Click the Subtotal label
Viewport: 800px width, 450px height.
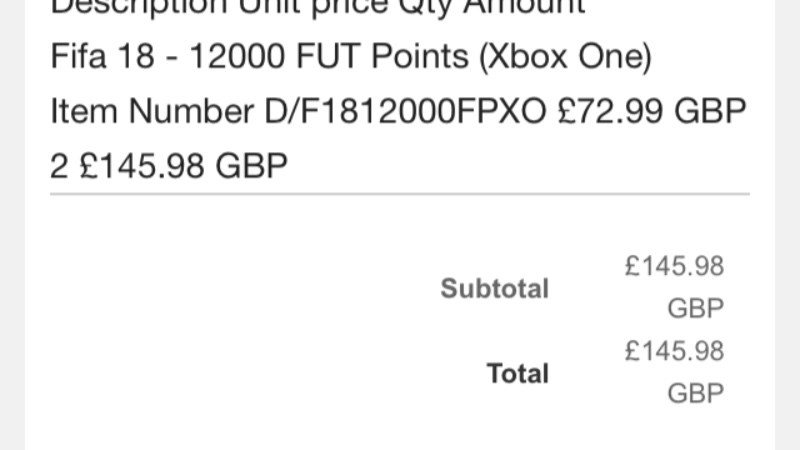point(495,288)
